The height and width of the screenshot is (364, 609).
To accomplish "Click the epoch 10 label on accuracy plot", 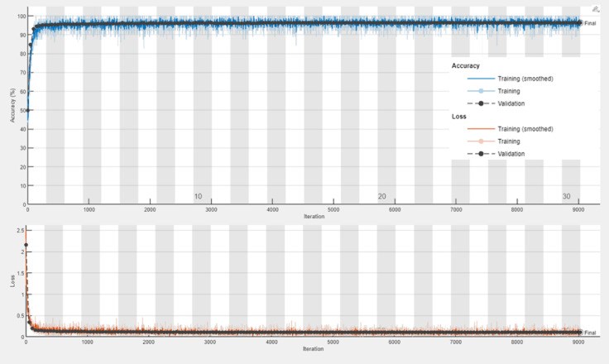I will click(x=198, y=197).
